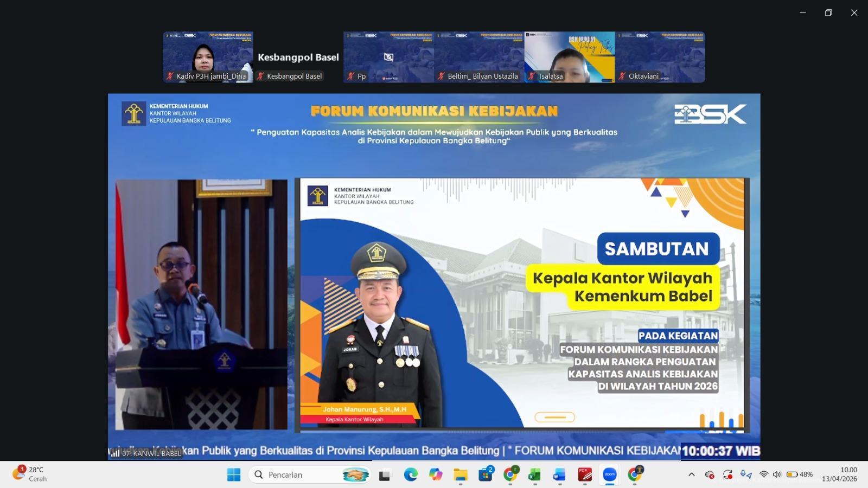
Task: Click the Oktaviani participant tile
Action: point(660,57)
